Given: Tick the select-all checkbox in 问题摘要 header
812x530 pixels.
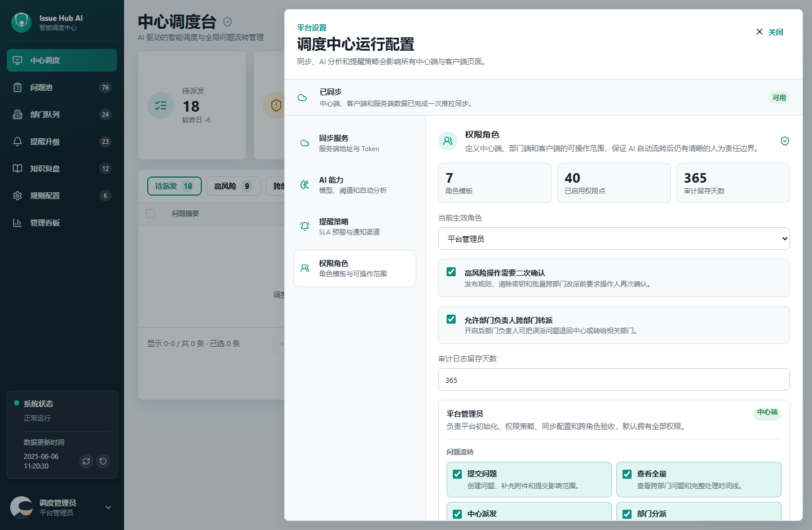Looking at the screenshot, I should [151, 214].
